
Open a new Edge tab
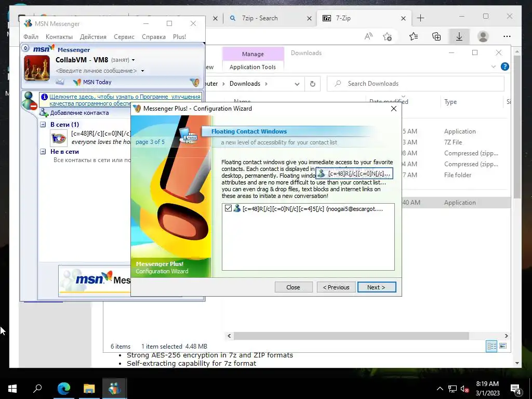pyautogui.click(x=420, y=18)
